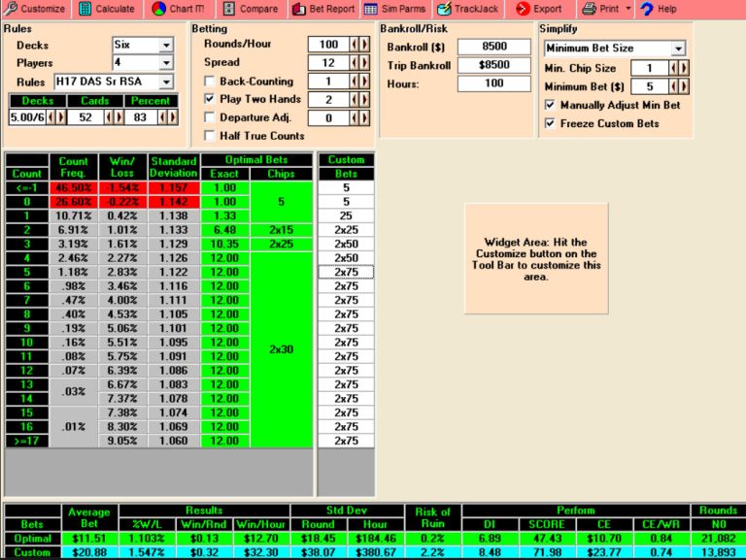Click Custom Risk of Ruin 2.2%
The height and width of the screenshot is (560, 746).
tap(432, 552)
